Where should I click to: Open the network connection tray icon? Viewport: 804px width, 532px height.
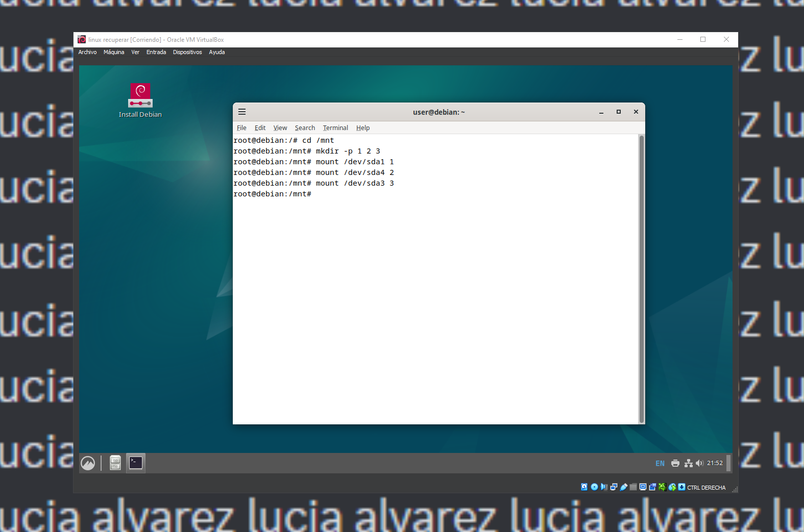tap(689, 463)
